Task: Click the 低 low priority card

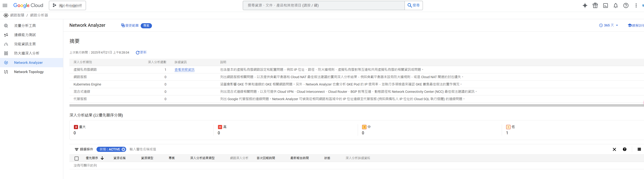Action: point(573,130)
